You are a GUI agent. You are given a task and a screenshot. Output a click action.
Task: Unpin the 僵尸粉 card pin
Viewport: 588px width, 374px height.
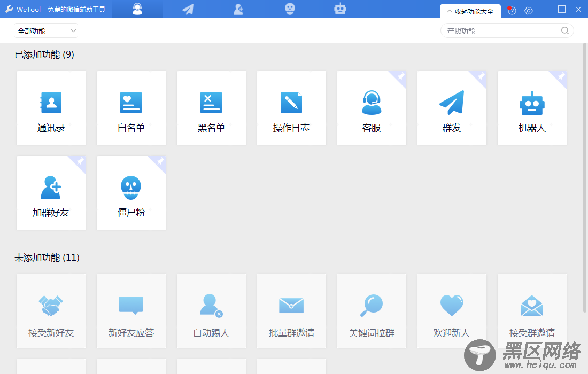(160, 162)
